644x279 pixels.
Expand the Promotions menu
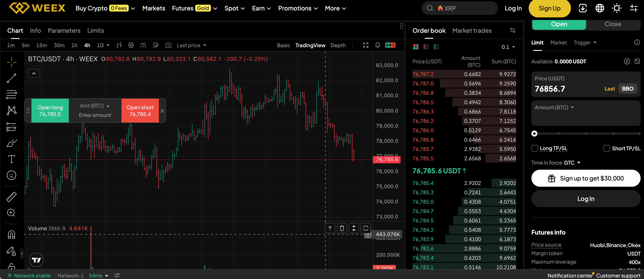298,8
